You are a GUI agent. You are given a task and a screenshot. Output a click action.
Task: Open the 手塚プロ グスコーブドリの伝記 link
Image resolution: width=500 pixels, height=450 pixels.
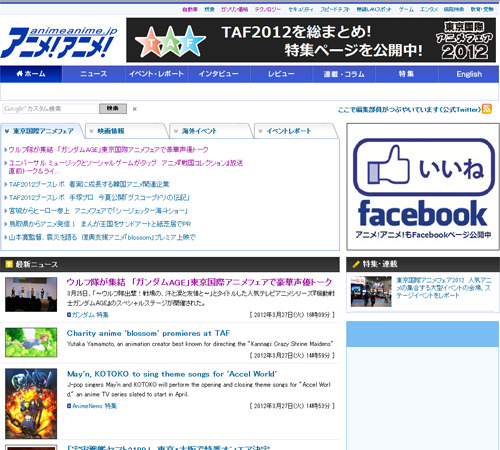[x=99, y=198]
